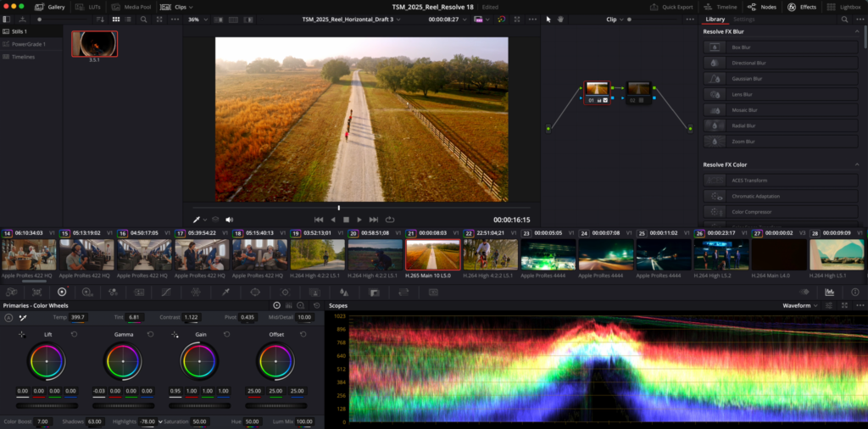The image size is (868, 429).
Task: Choose the ACES Transform effect
Action: 781,181
